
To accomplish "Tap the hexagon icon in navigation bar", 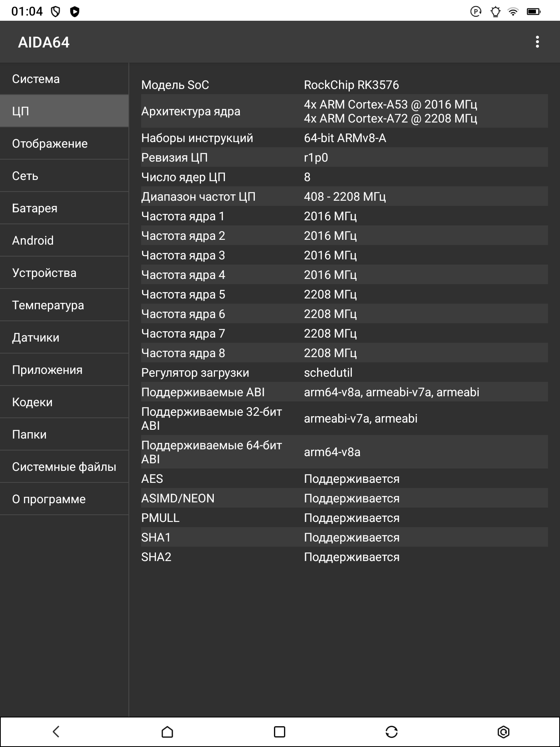I will pos(503,731).
